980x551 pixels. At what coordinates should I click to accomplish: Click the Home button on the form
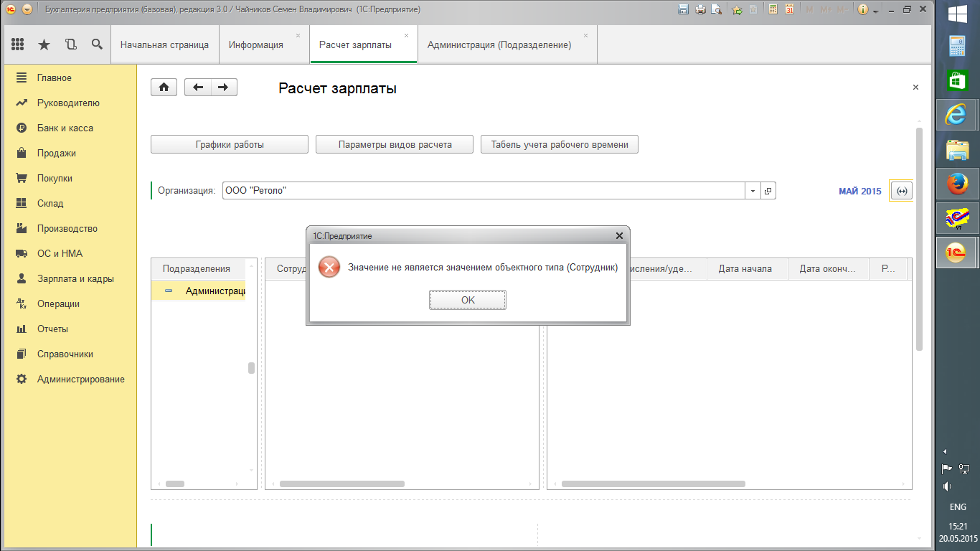coord(164,88)
